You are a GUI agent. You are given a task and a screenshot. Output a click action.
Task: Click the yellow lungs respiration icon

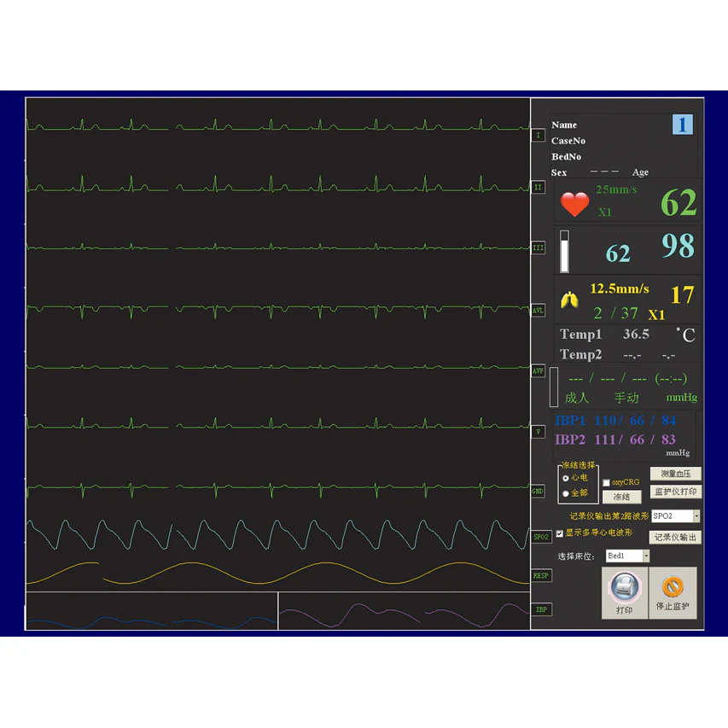(x=569, y=300)
